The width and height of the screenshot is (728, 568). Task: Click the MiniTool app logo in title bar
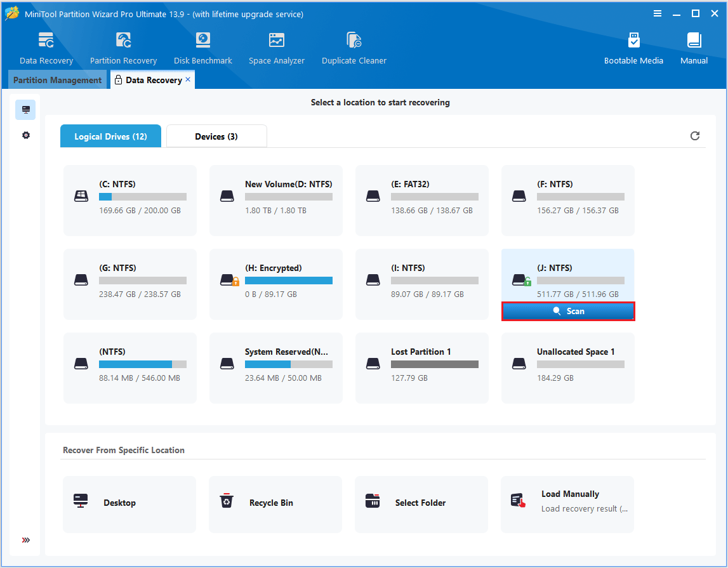[12, 13]
